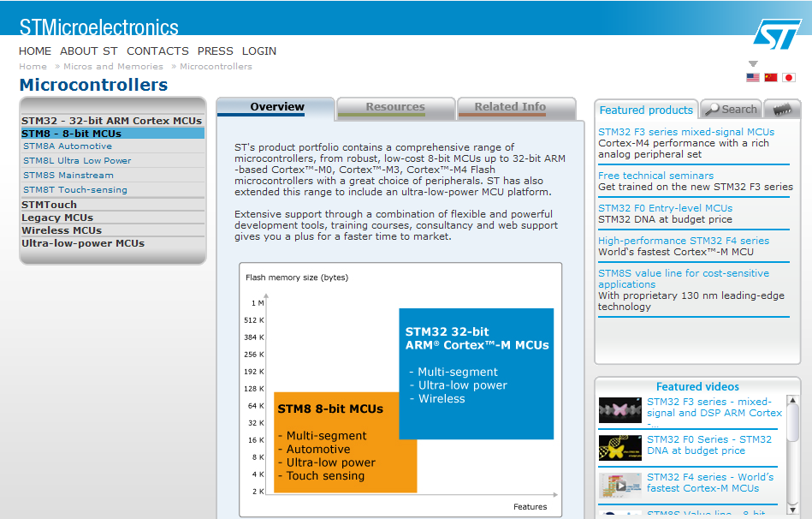812x519 pixels.
Task: Click the Microcontrollers breadcrumb link
Action: [x=216, y=66]
